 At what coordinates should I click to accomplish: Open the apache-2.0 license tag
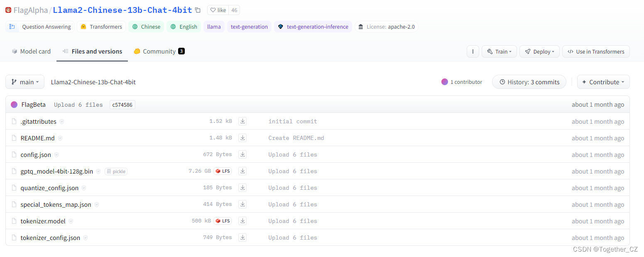387,27
